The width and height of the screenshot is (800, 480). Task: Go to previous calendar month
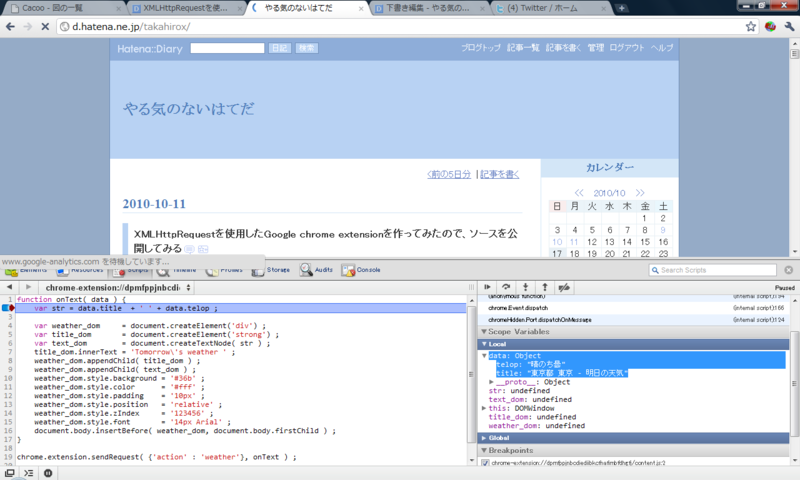(x=579, y=193)
